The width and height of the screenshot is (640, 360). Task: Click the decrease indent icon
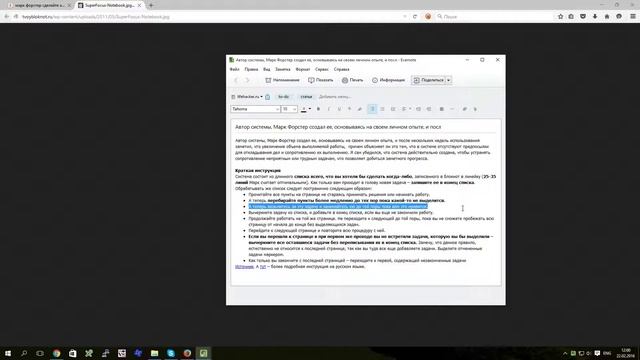click(x=429, y=109)
